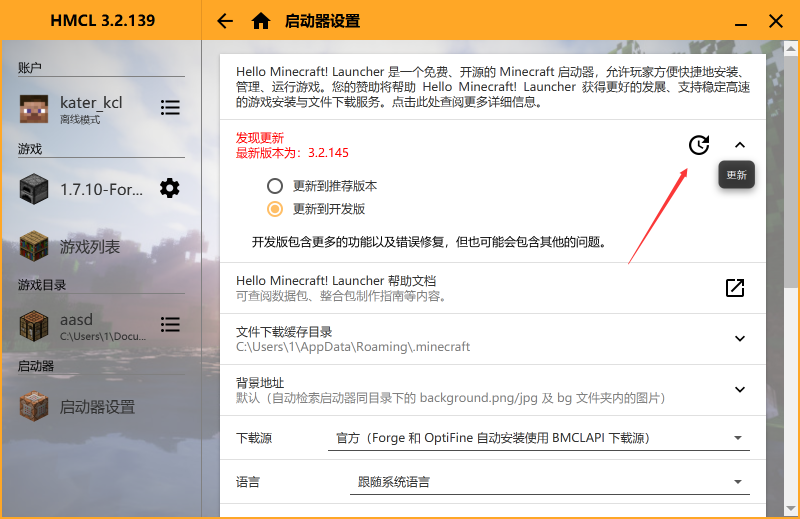800x519 pixels.
Task: Click the update clock icon
Action: point(699,145)
